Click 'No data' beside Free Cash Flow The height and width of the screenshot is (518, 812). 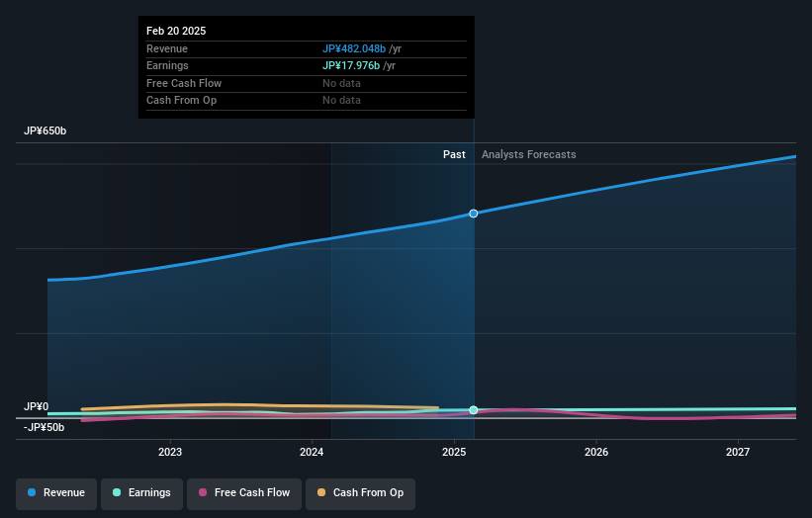point(341,83)
